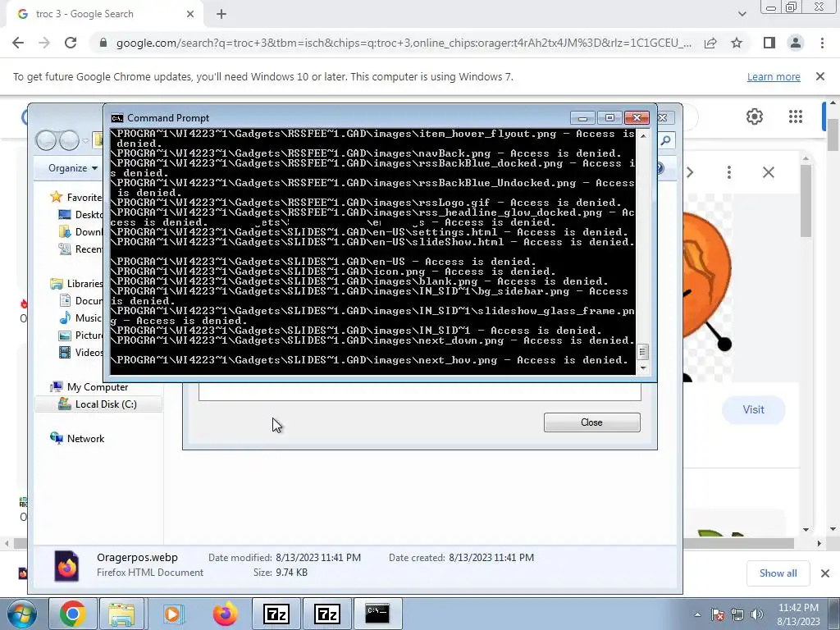This screenshot has height=630, width=840.
Task: Bookmark this page with the star icon
Action: point(737,43)
